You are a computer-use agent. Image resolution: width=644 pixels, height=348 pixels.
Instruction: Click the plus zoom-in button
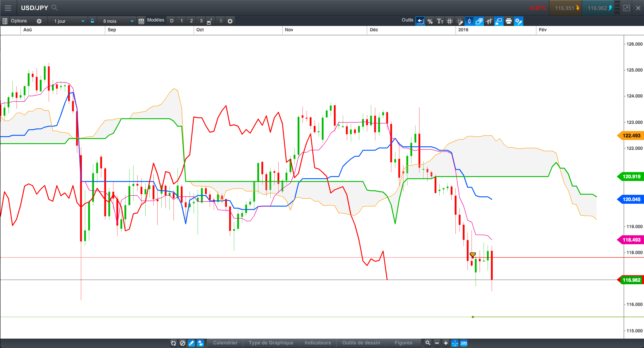click(446, 343)
